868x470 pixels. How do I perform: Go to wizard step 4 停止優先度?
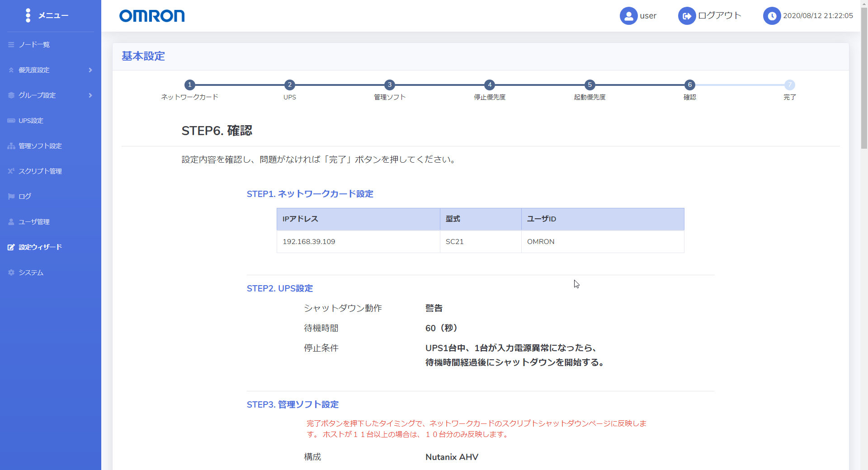click(x=490, y=85)
